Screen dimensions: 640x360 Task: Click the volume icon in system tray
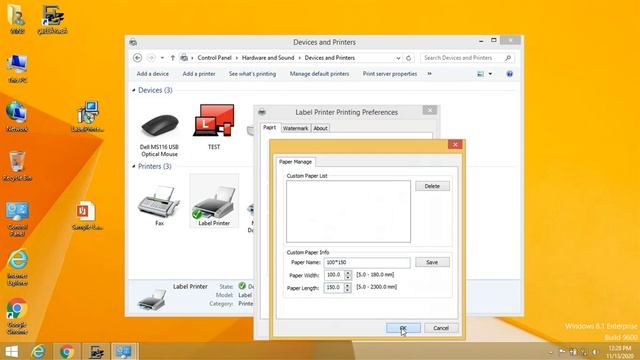[x=595, y=352]
